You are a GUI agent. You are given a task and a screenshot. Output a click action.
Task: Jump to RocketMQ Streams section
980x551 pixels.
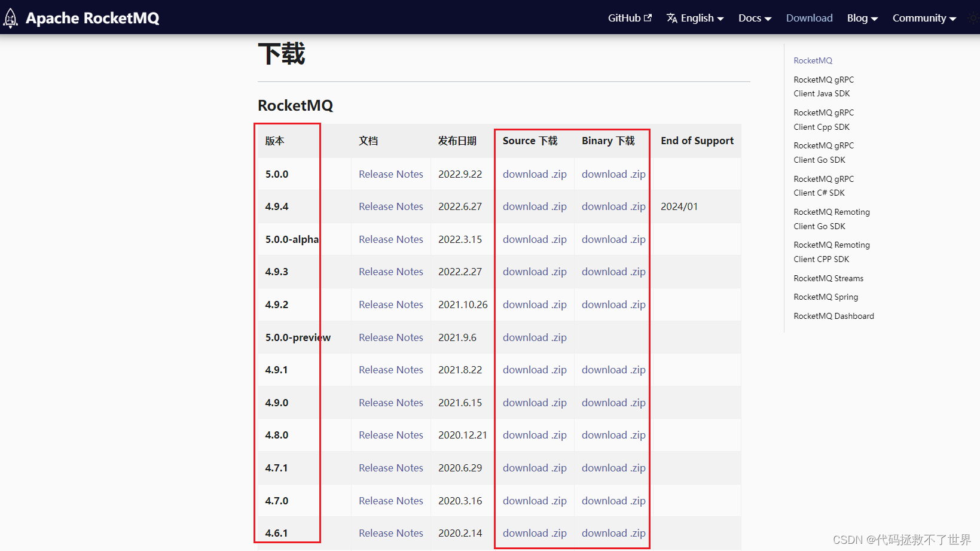[x=828, y=278]
